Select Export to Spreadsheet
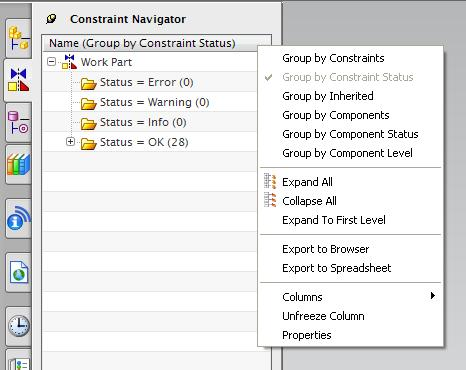 (337, 268)
